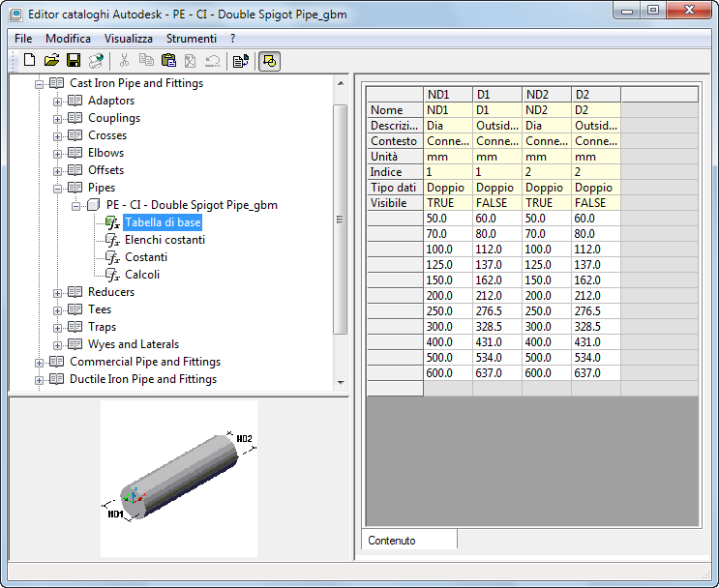Click the Undo arrow icon

pyautogui.click(x=213, y=61)
